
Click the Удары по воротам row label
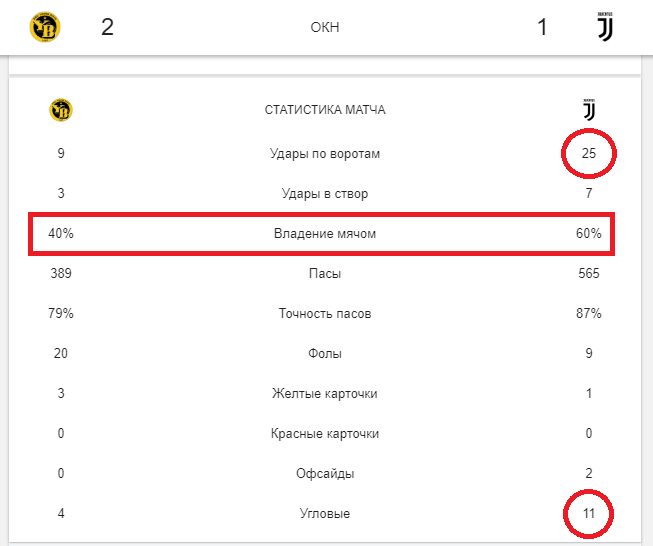(325, 154)
